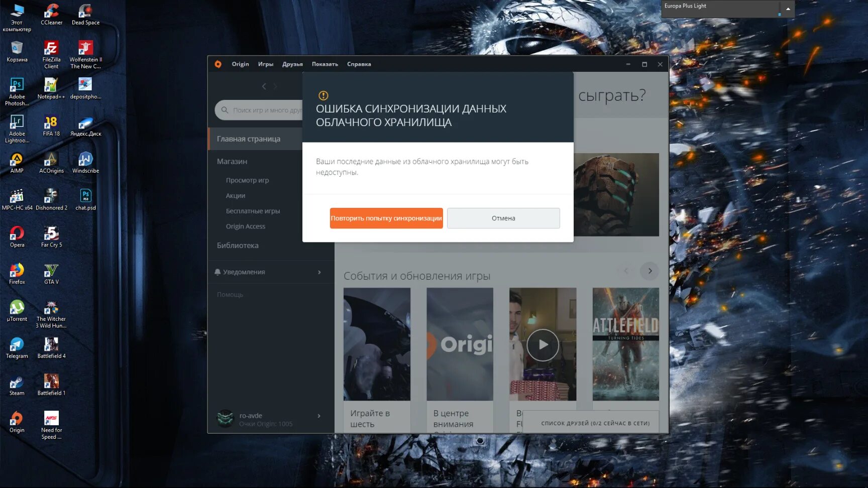Select the Battlefield 4 desktop shortcut
This screenshot has height=488, width=868.
pos(51,348)
